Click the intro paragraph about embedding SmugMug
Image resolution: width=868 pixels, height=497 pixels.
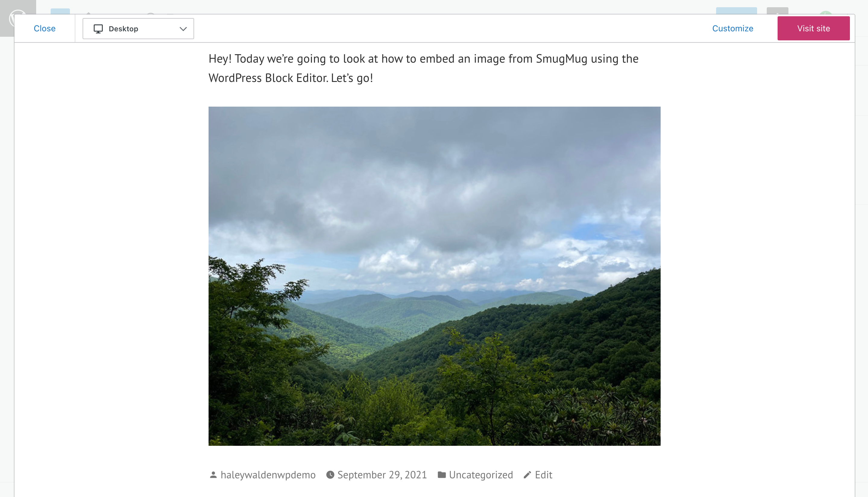[x=423, y=68]
